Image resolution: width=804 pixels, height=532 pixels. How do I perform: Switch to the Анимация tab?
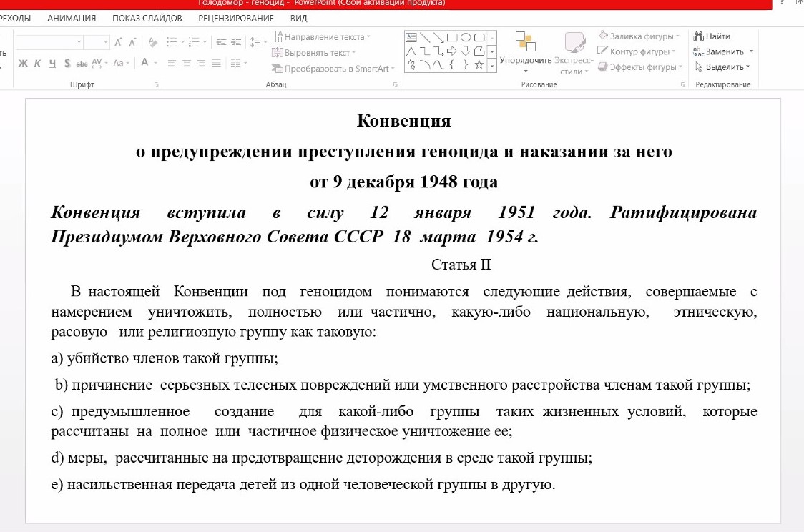(72, 19)
